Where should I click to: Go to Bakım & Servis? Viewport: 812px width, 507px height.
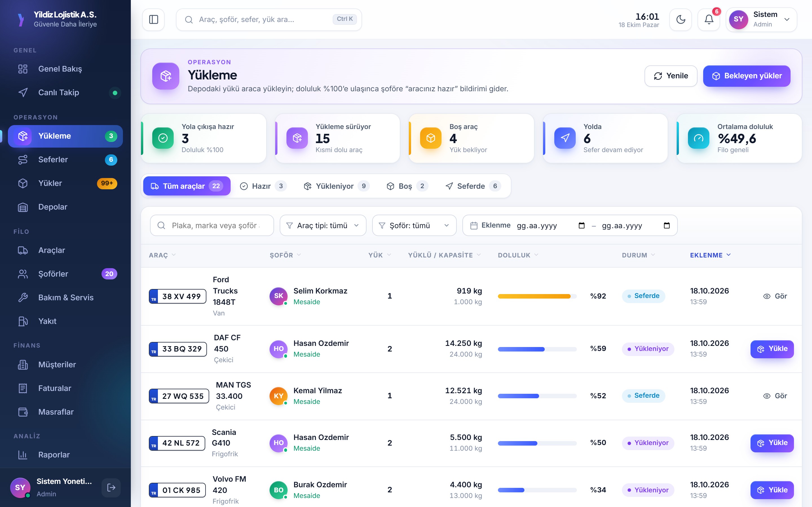[x=65, y=297]
